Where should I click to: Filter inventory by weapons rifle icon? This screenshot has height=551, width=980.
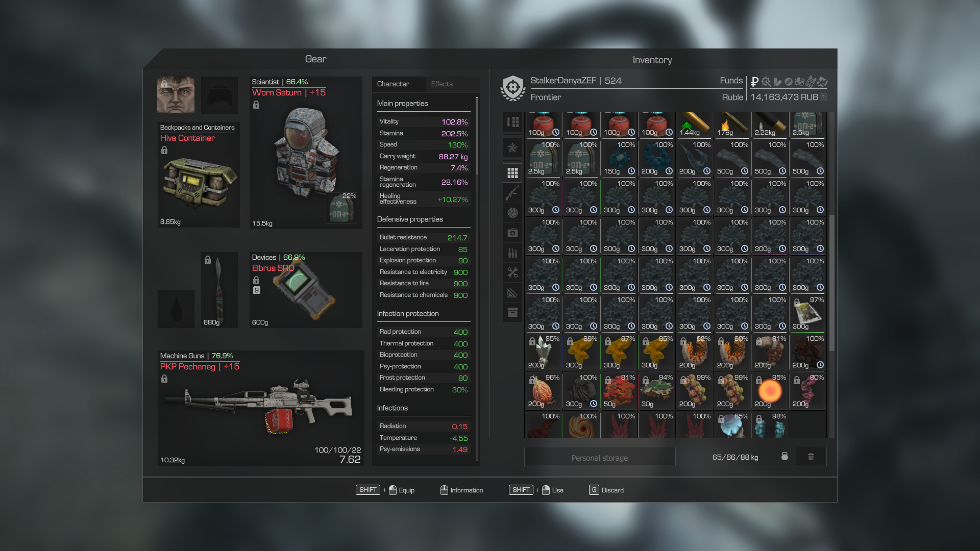coord(512,193)
